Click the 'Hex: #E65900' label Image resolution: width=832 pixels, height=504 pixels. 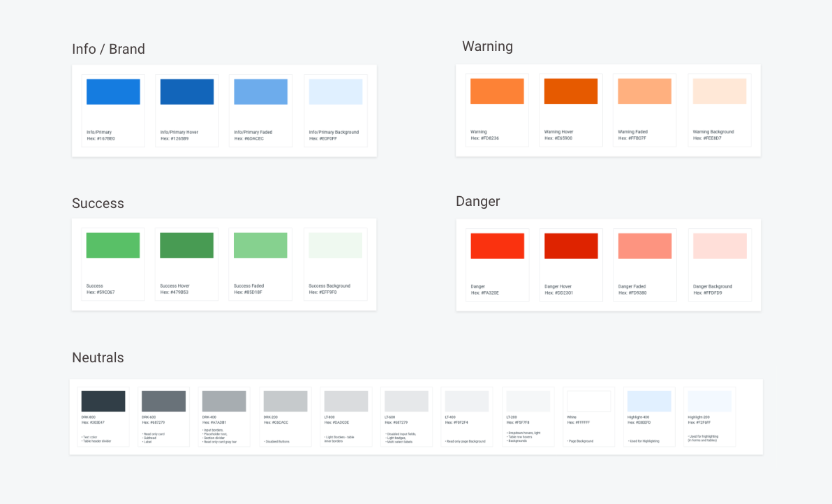(x=558, y=138)
